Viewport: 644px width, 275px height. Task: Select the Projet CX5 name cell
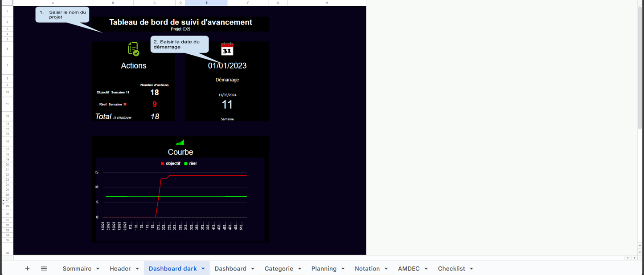click(x=180, y=29)
